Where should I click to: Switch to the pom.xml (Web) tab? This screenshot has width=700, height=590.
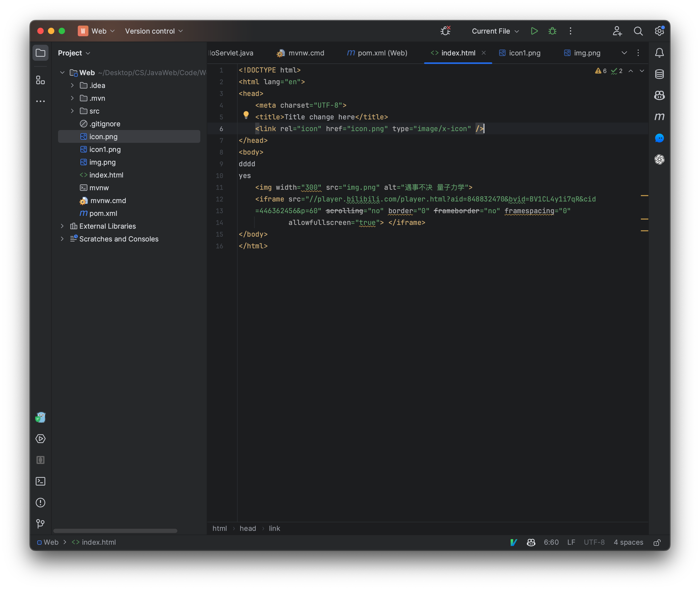(377, 53)
